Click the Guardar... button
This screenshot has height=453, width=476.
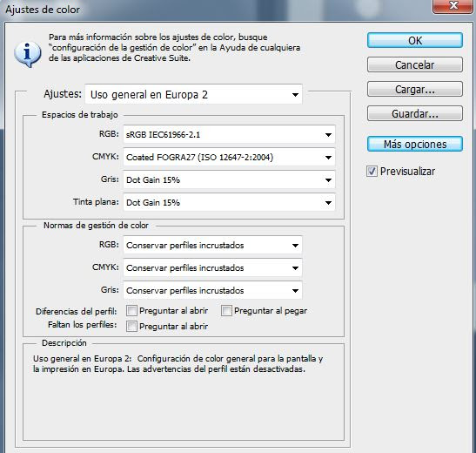[415, 113]
